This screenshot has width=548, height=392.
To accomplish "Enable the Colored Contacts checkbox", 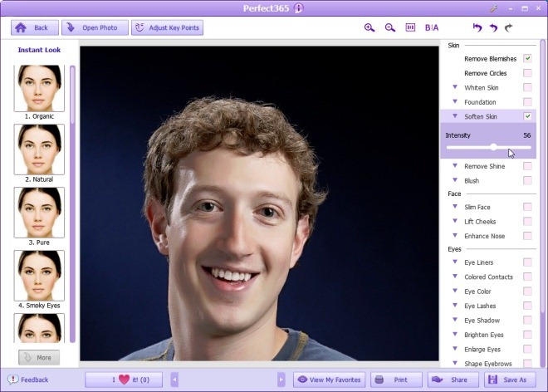I will pos(527,277).
